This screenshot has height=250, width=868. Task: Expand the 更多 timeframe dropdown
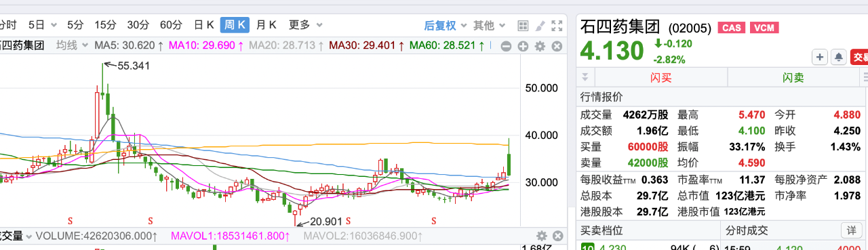pos(304,25)
